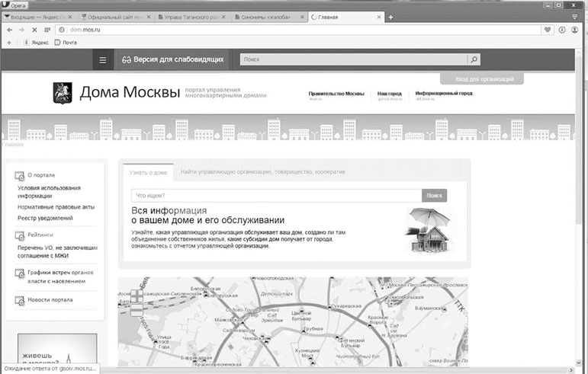Click the site info icon in address bar
588x374 pixels.
click(62, 30)
